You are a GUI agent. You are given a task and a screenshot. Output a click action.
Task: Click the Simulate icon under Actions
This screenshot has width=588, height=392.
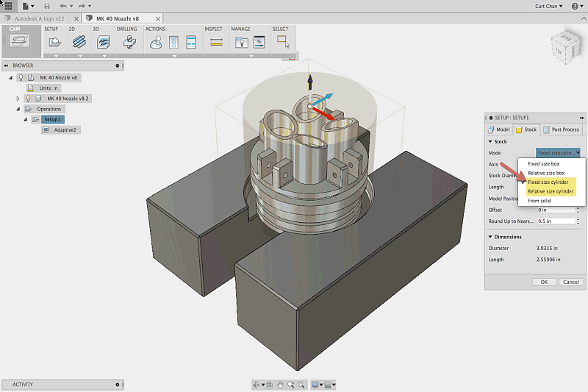point(156,43)
